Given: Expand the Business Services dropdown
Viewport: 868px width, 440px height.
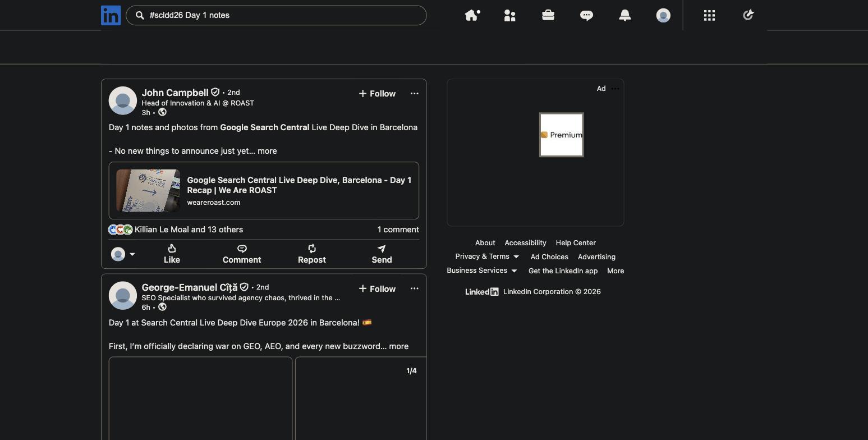Looking at the screenshot, I should pyautogui.click(x=482, y=271).
